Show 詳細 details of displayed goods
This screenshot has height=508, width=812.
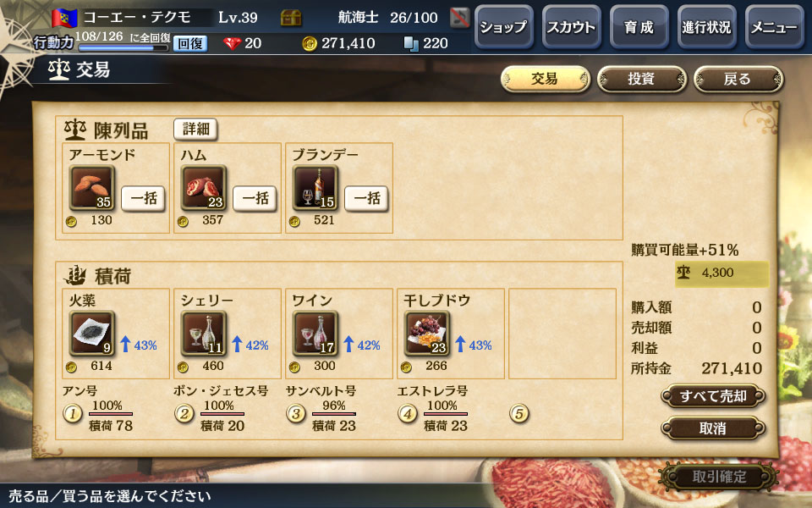195,129
